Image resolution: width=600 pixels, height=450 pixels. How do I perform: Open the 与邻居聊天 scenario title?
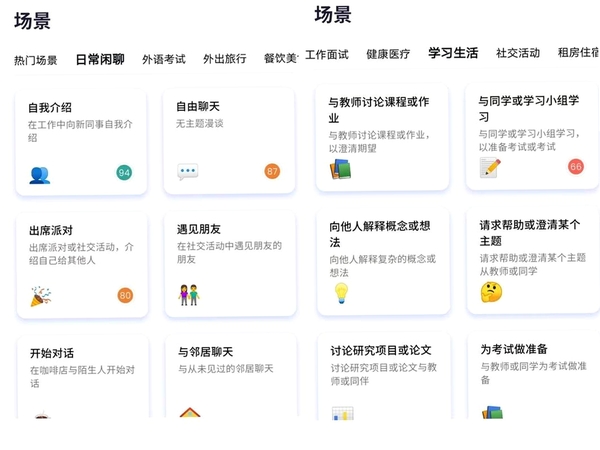coord(205,352)
